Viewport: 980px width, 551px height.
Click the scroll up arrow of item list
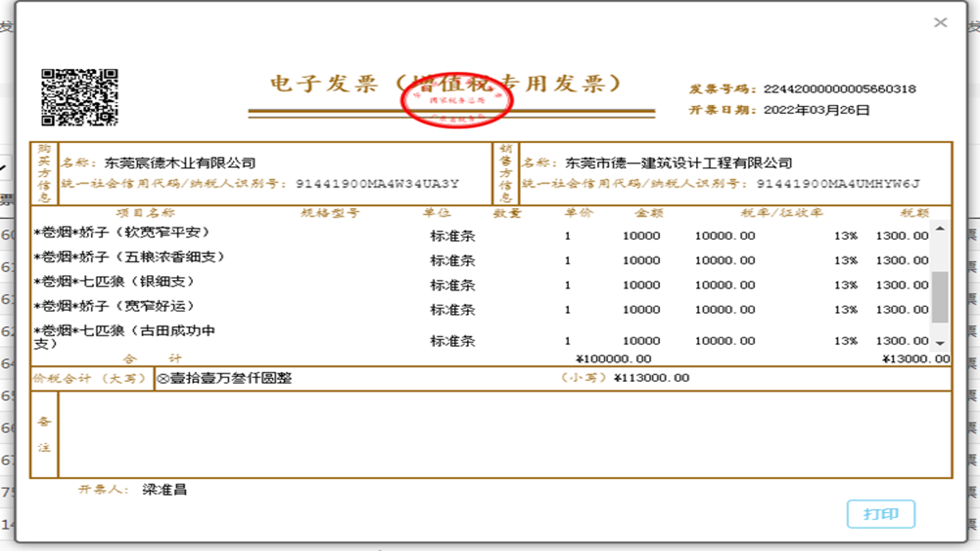pos(940,229)
